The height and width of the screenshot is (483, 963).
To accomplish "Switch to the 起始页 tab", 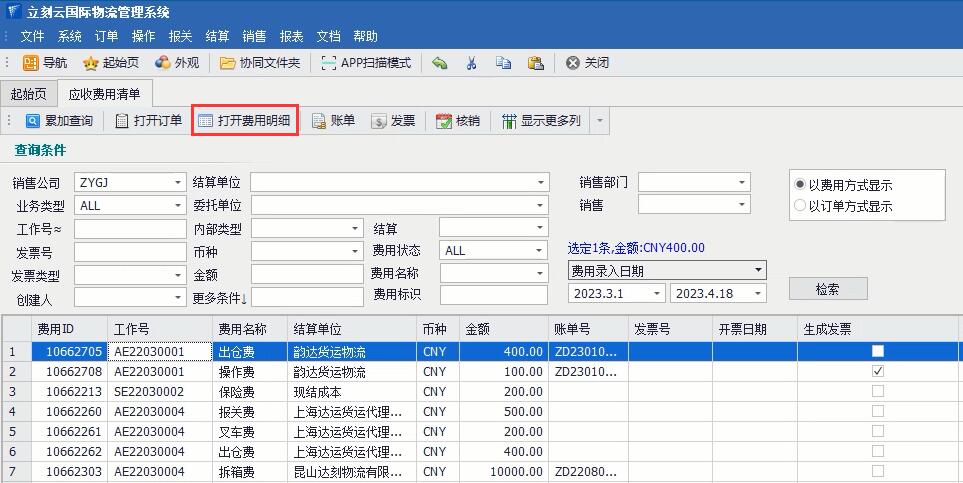I will pyautogui.click(x=28, y=94).
